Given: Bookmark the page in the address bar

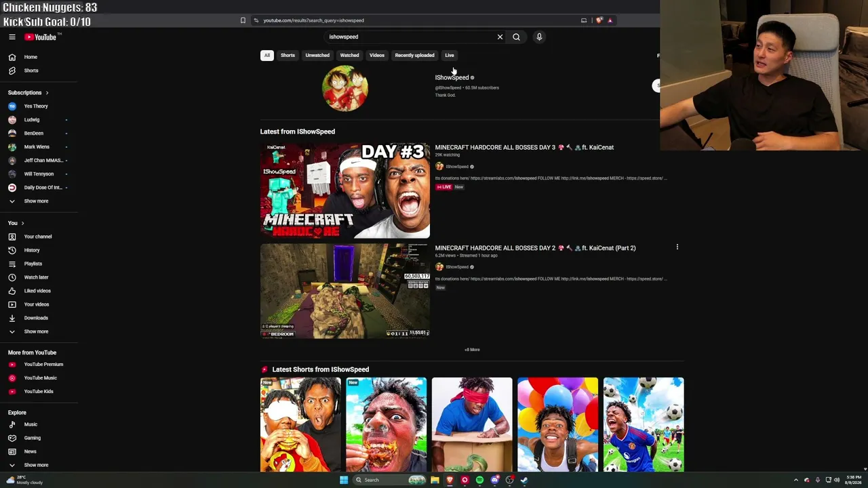Looking at the screenshot, I should pyautogui.click(x=243, y=20).
